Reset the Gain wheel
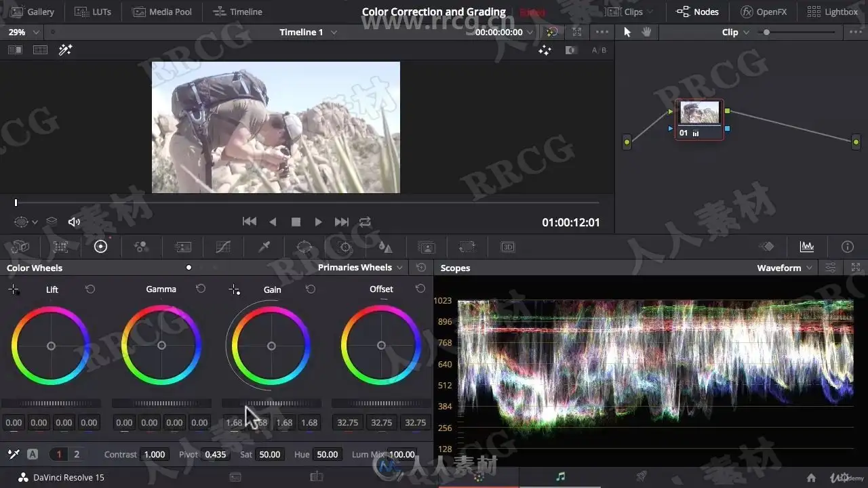Image resolution: width=868 pixels, height=488 pixels. 311,289
